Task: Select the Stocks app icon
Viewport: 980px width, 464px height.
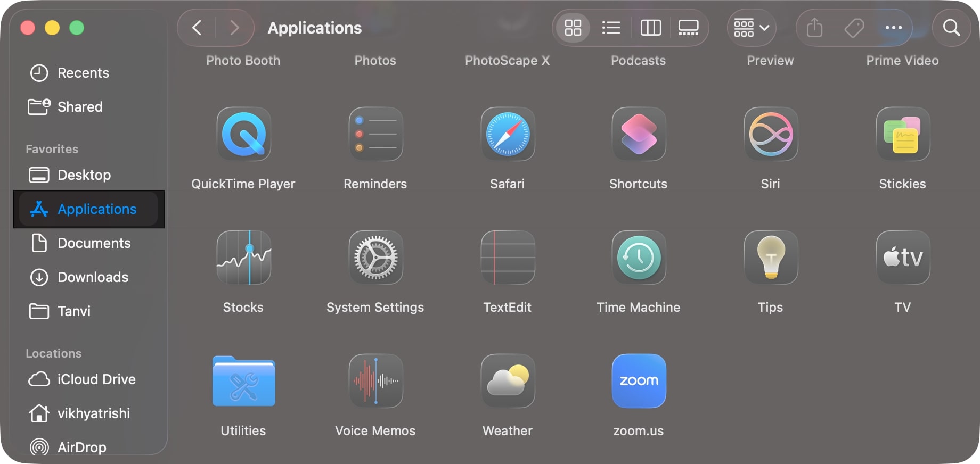Action: (x=243, y=258)
